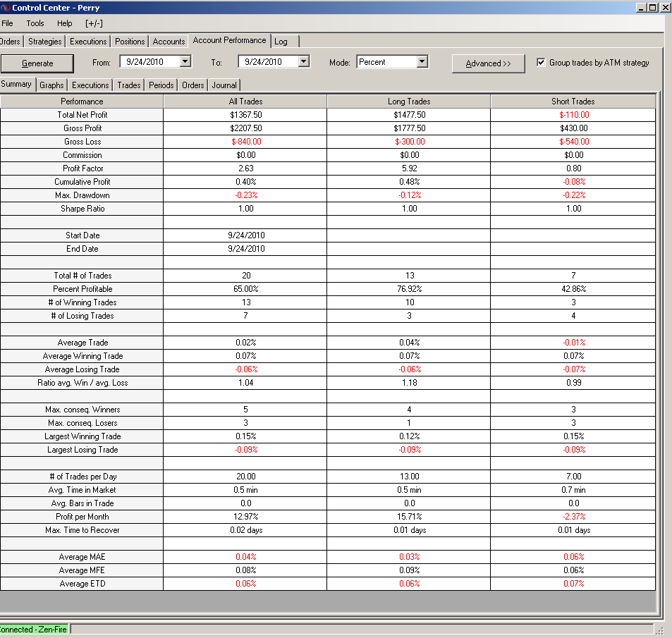Open the Executions sub-tab beside Graphs
672x638 pixels.
point(90,85)
